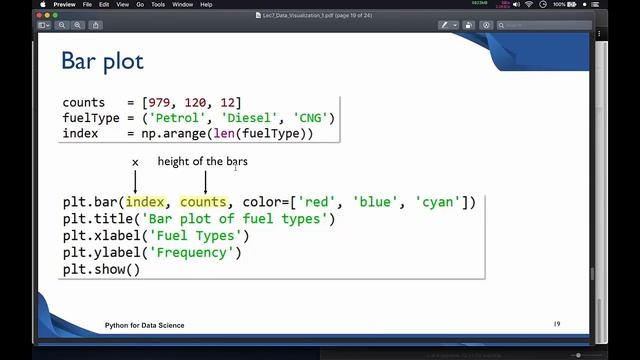Open the Tools menu

click(x=158, y=4)
